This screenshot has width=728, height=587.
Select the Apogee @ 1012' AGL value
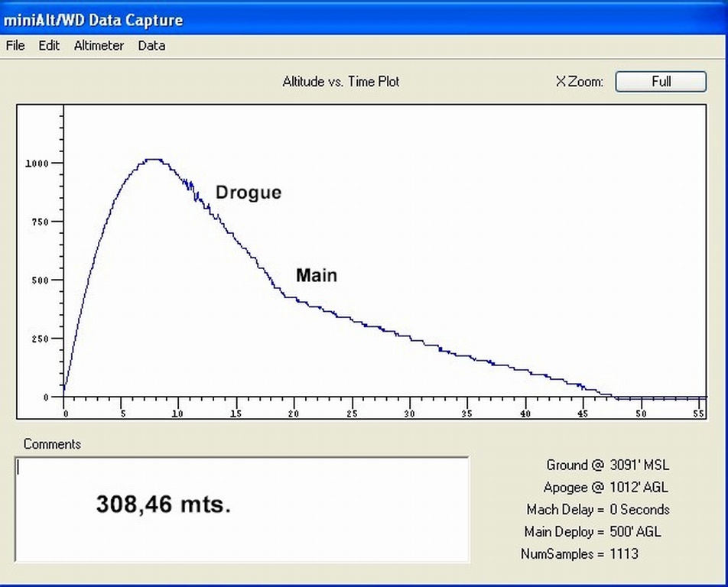pos(639,487)
